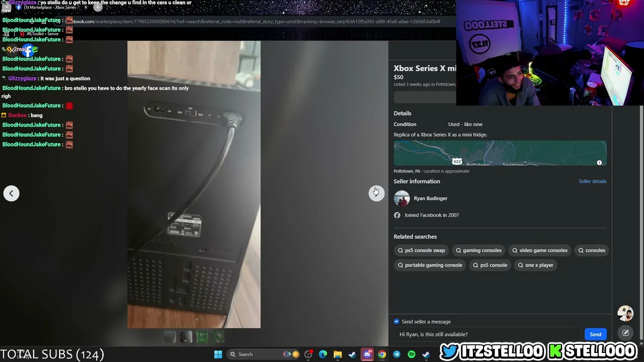Click the taskbar Search box
The height and width of the screenshot is (362, 644).
(x=263, y=354)
